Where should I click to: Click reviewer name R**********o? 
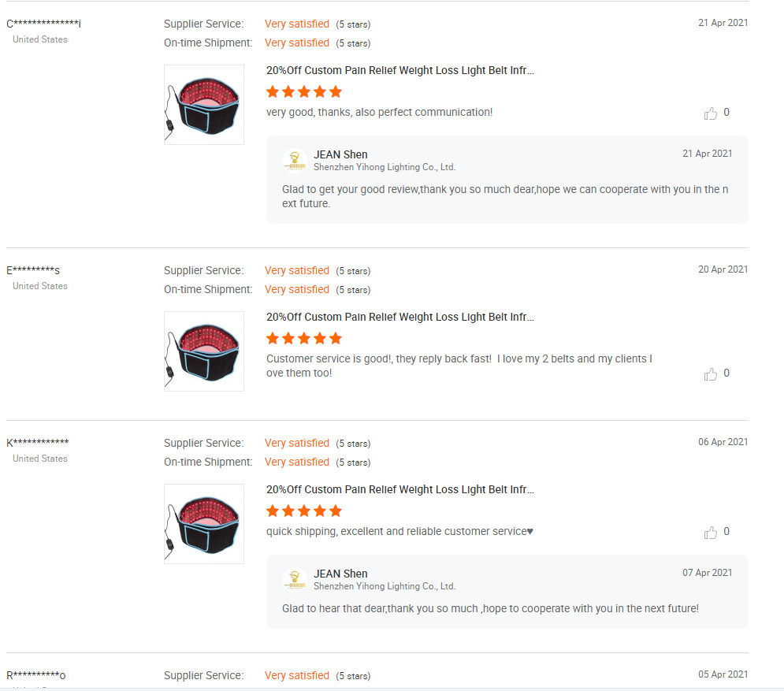tap(35, 675)
